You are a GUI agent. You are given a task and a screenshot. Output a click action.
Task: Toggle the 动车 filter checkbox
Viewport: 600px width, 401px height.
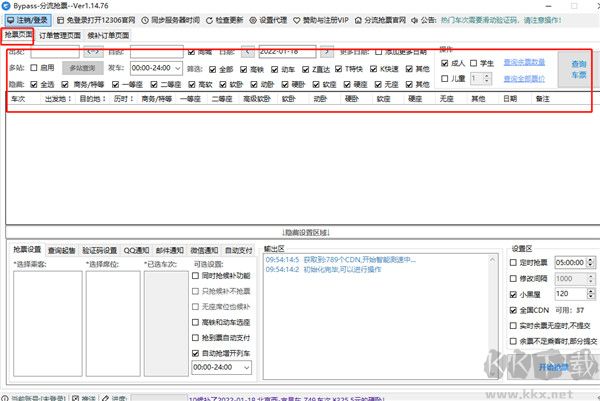[274, 69]
